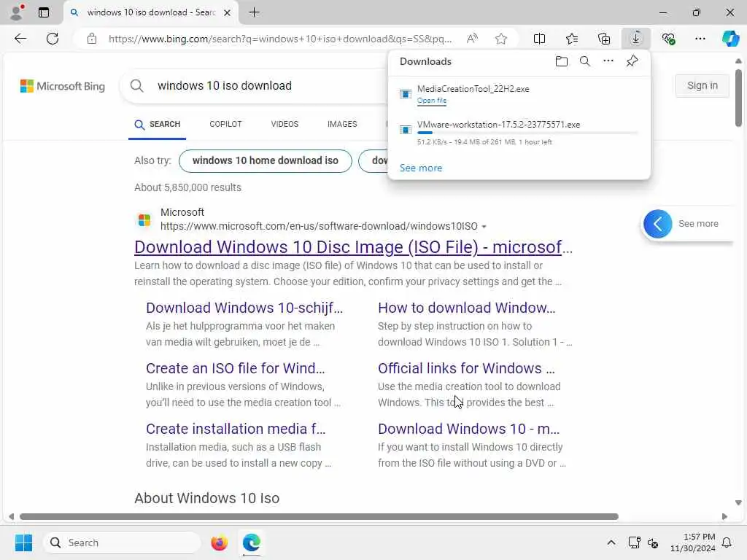
Task: Open Collections icon
Action: pos(604,39)
